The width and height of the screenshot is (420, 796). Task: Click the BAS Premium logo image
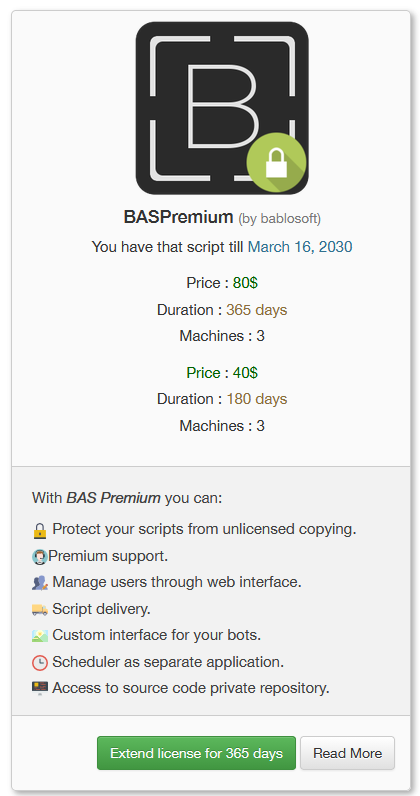tap(222, 108)
